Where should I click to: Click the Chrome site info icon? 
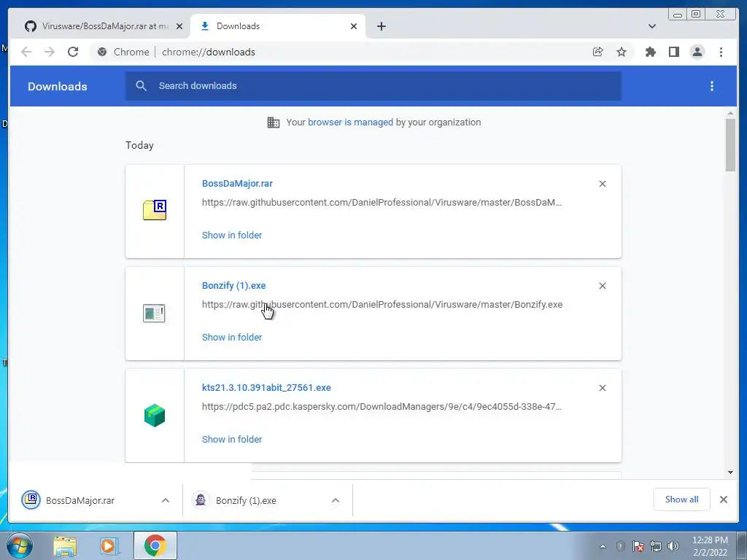tap(102, 52)
